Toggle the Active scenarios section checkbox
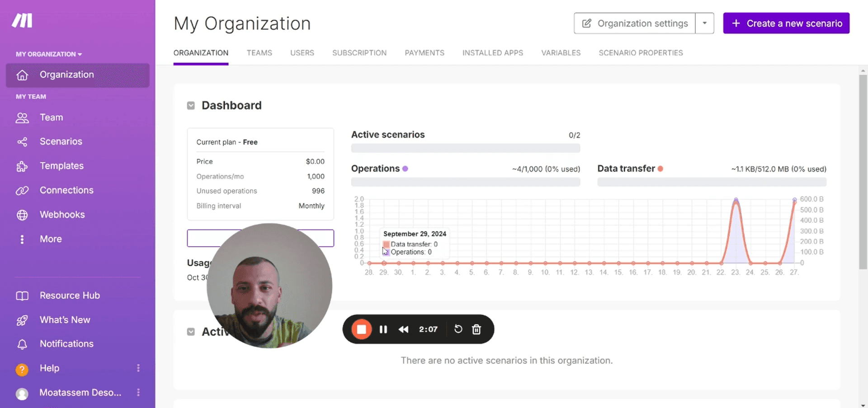The image size is (868, 408). (x=191, y=332)
